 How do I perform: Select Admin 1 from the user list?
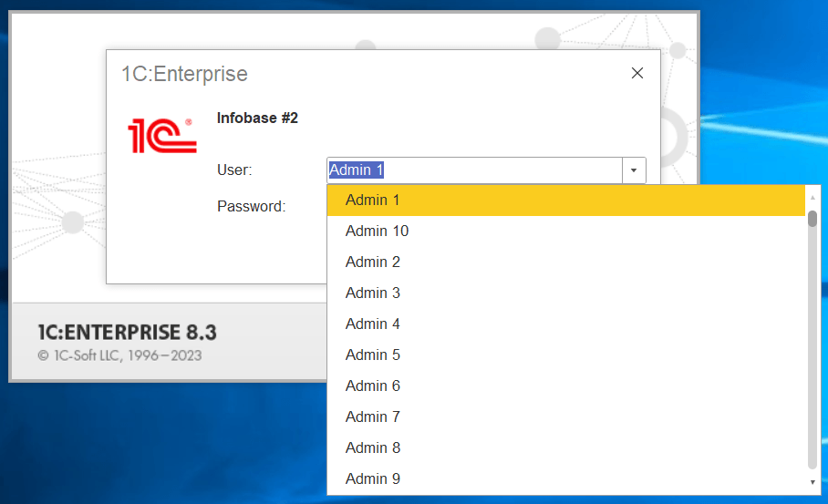[373, 201]
